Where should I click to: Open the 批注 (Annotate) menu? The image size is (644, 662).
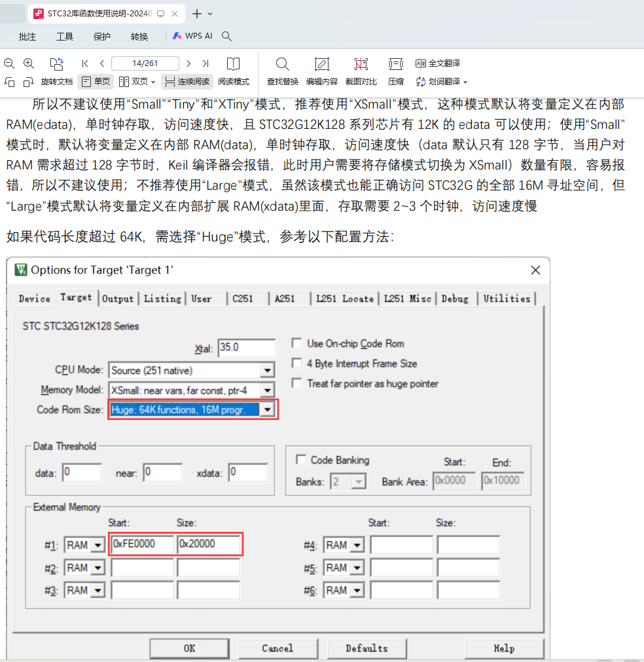[27, 37]
